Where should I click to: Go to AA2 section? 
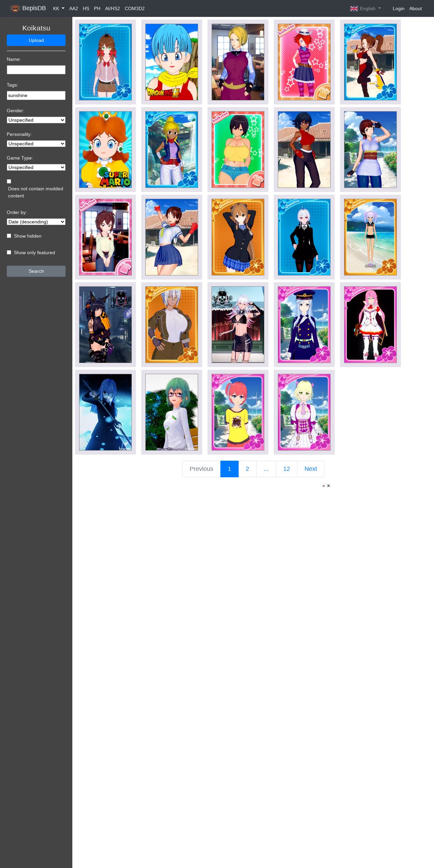[74, 8]
